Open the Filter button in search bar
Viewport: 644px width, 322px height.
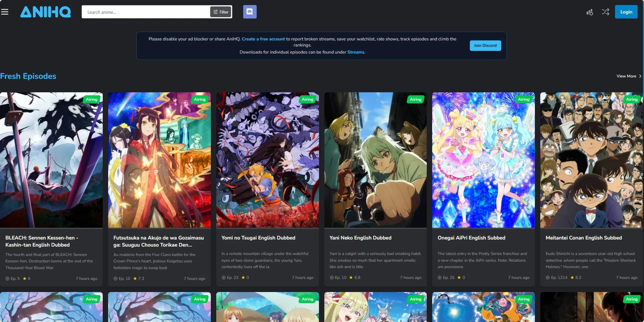221,12
